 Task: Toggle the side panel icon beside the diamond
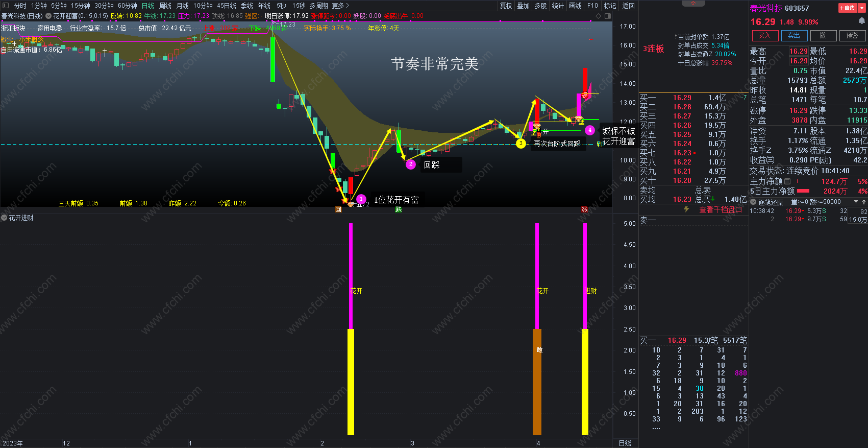click(608, 16)
